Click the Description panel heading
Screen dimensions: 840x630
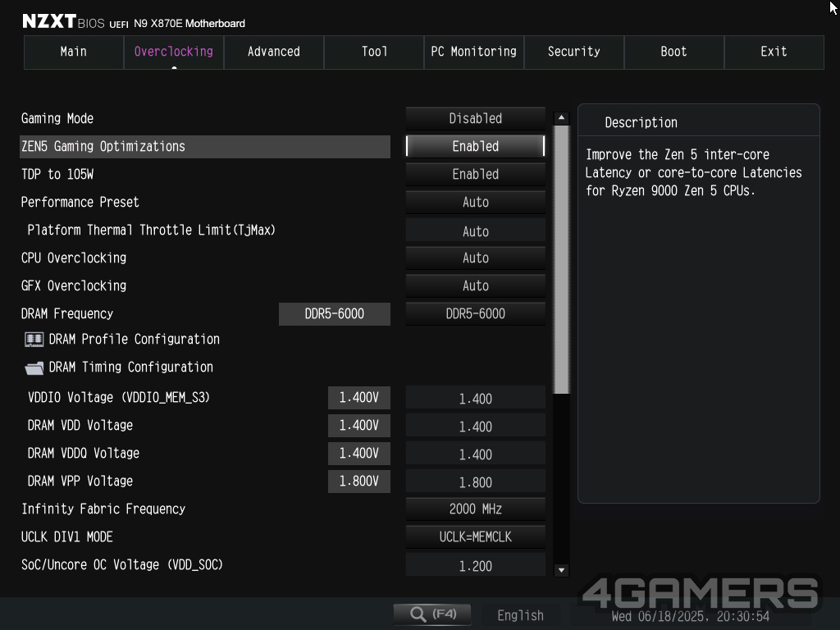tap(641, 123)
